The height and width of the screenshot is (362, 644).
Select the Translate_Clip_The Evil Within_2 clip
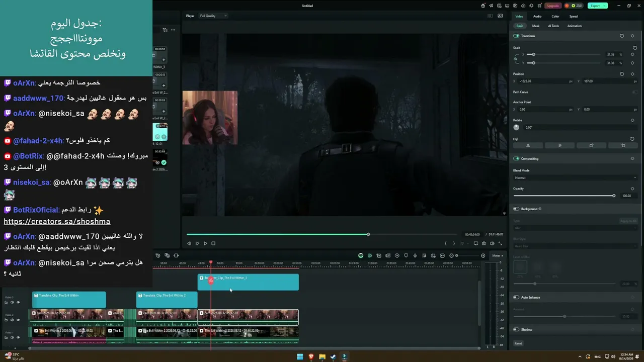pos(167,300)
